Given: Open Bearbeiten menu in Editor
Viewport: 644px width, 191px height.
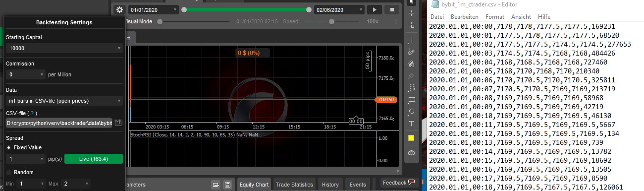Looking at the screenshot, I should 465,16.
